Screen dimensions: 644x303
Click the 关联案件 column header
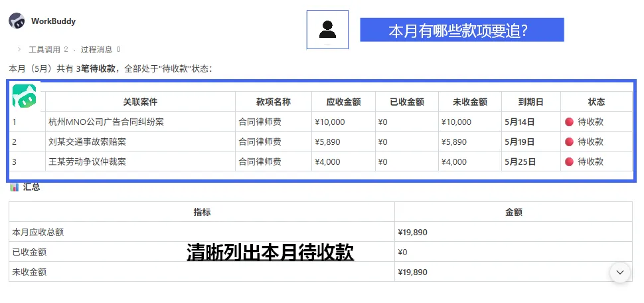click(x=141, y=102)
